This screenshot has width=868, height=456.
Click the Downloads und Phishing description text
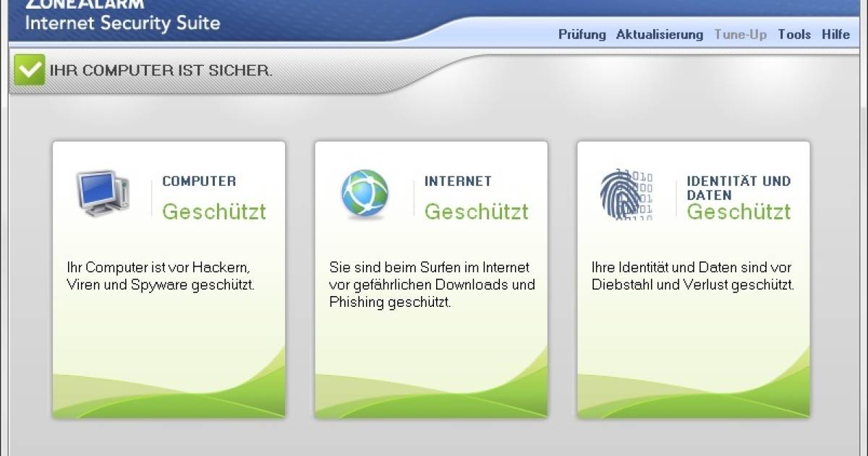point(432,284)
